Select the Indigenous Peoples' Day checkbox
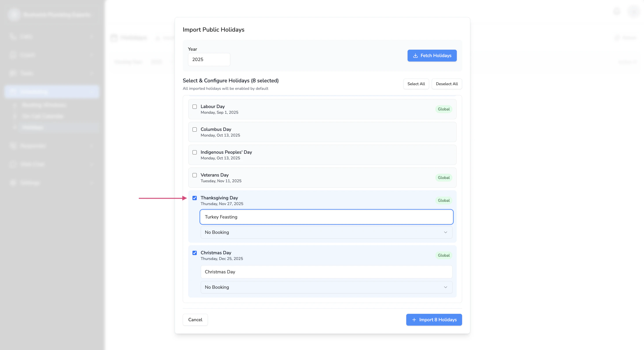The width and height of the screenshot is (644, 350). (x=194, y=152)
